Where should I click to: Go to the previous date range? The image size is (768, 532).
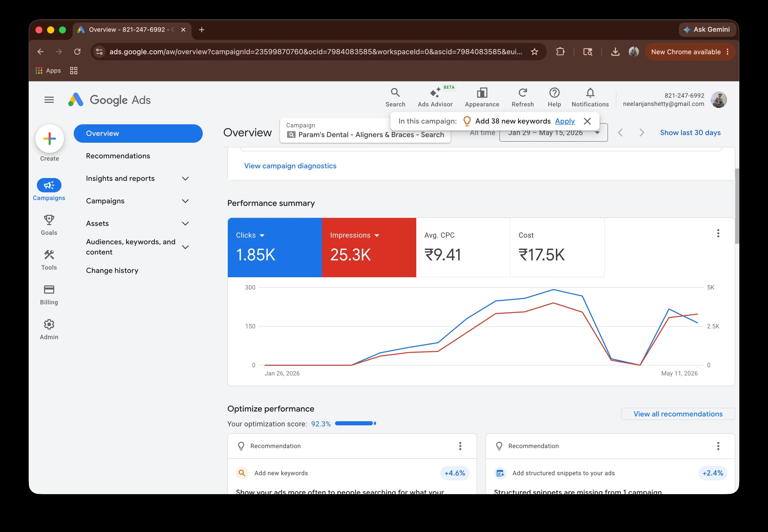[x=620, y=133]
